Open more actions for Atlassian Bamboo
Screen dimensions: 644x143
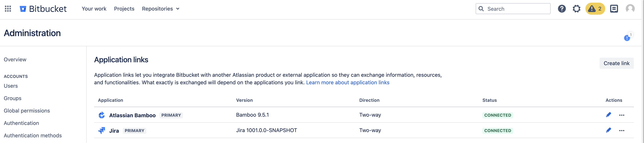coord(622,115)
